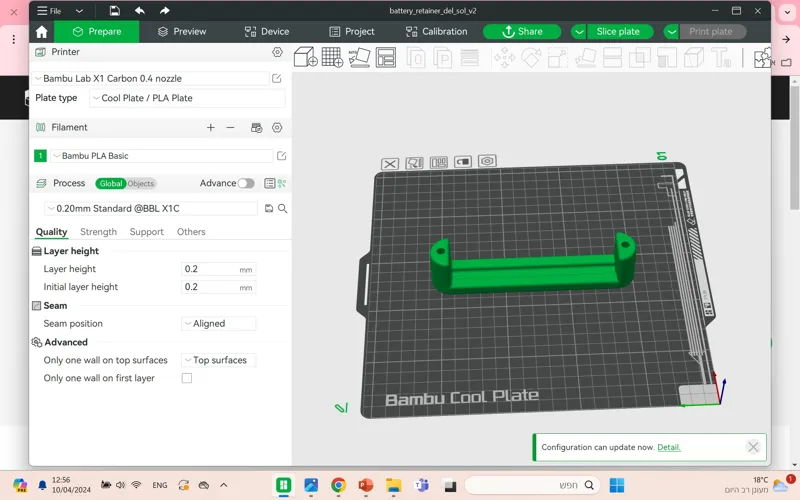
Task: Search process settings with the magnifier icon
Action: coord(283,208)
